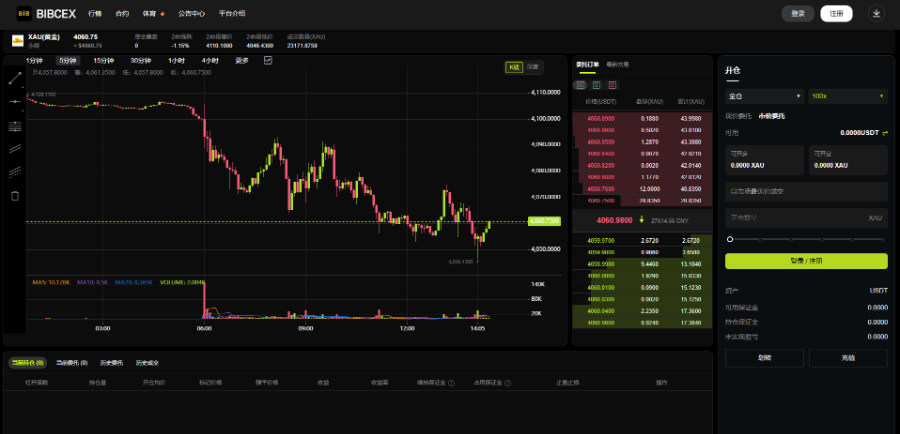Show only sell orders in order book
The image size is (900, 434).
pyautogui.click(x=612, y=85)
